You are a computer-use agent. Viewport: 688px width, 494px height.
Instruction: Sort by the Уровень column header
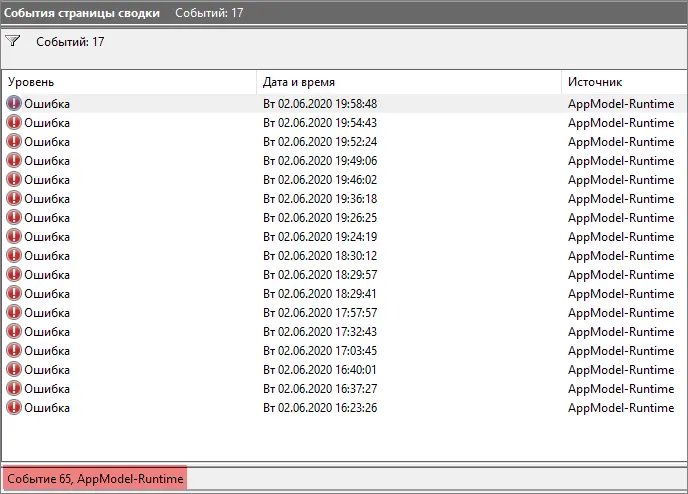(130, 81)
